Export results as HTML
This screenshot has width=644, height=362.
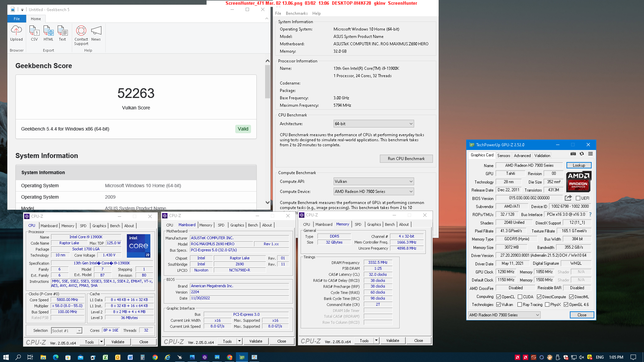click(48, 33)
